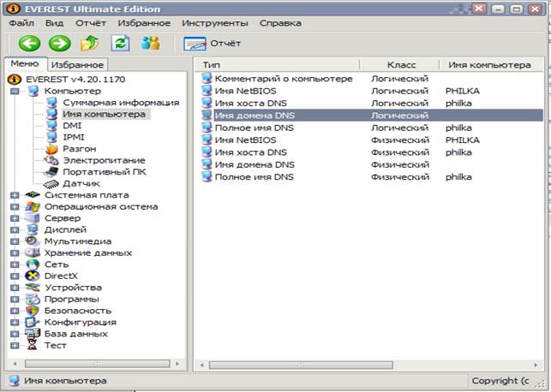
Task: Click the Мультимедиа speaker icon
Action: [x=33, y=241]
